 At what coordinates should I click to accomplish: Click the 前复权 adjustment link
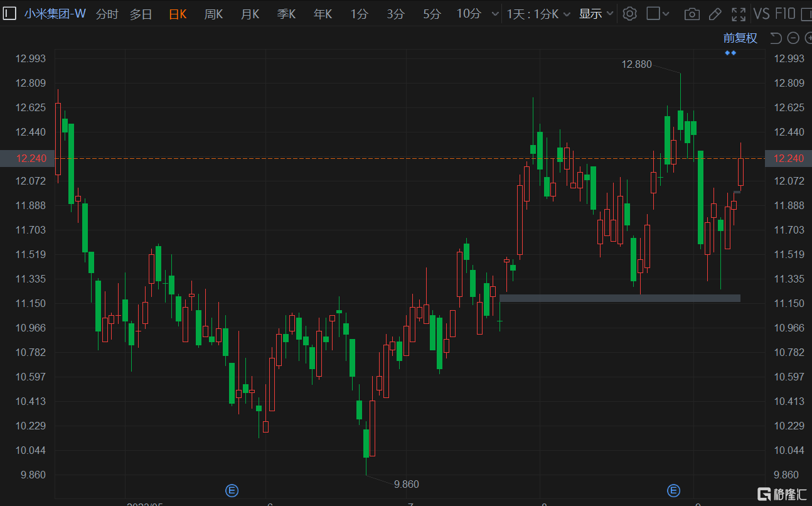coord(740,38)
